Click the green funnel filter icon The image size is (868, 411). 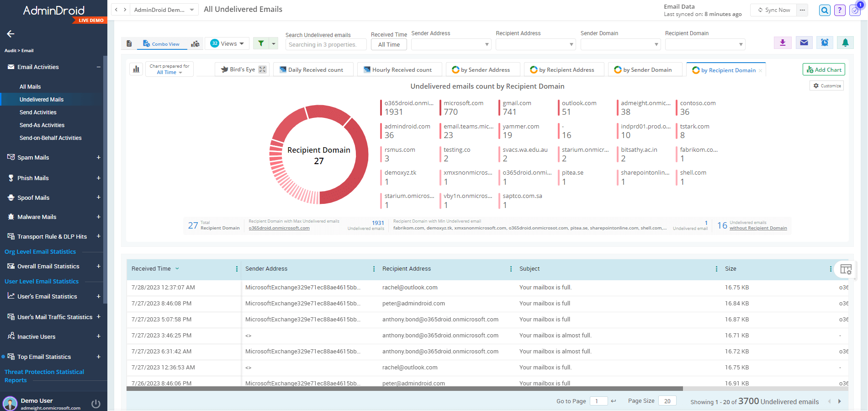pos(261,43)
